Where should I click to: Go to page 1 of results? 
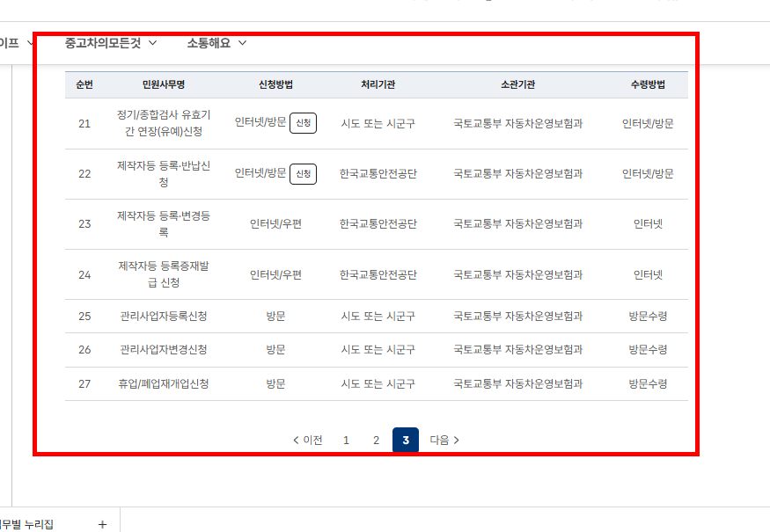click(x=346, y=440)
